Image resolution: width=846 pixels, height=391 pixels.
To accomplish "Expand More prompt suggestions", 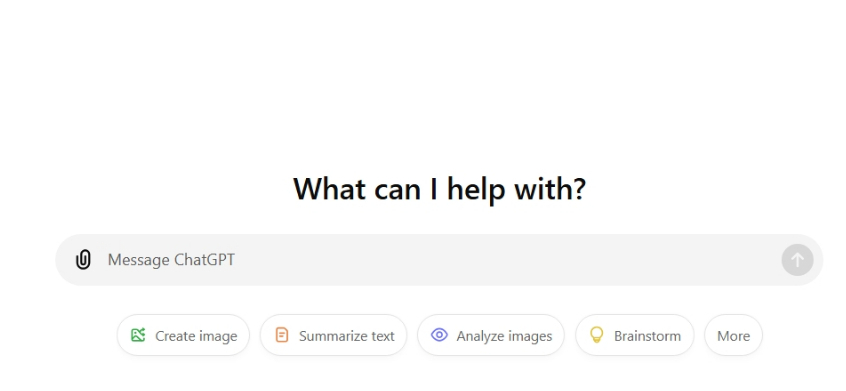I will (x=733, y=335).
